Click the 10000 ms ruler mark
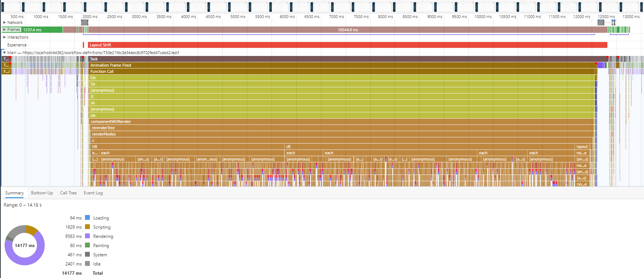 (483, 17)
